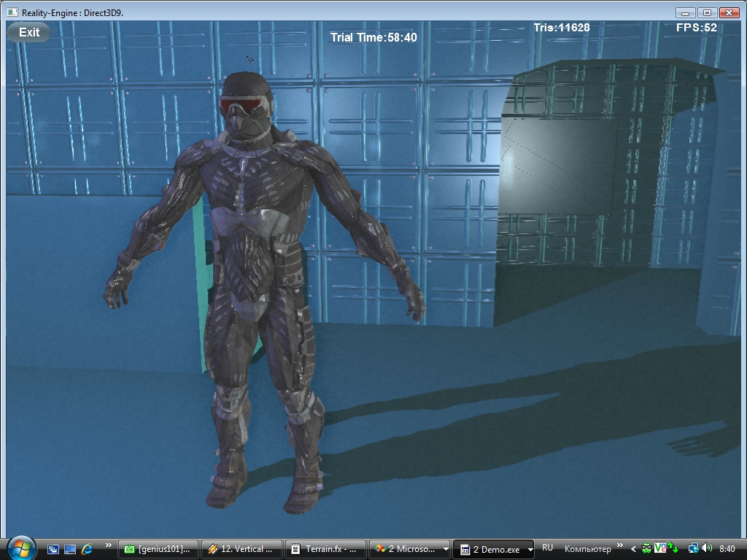747x560 pixels.
Task: Expand the Компьютер toolbar chevron
Action: tap(620, 545)
